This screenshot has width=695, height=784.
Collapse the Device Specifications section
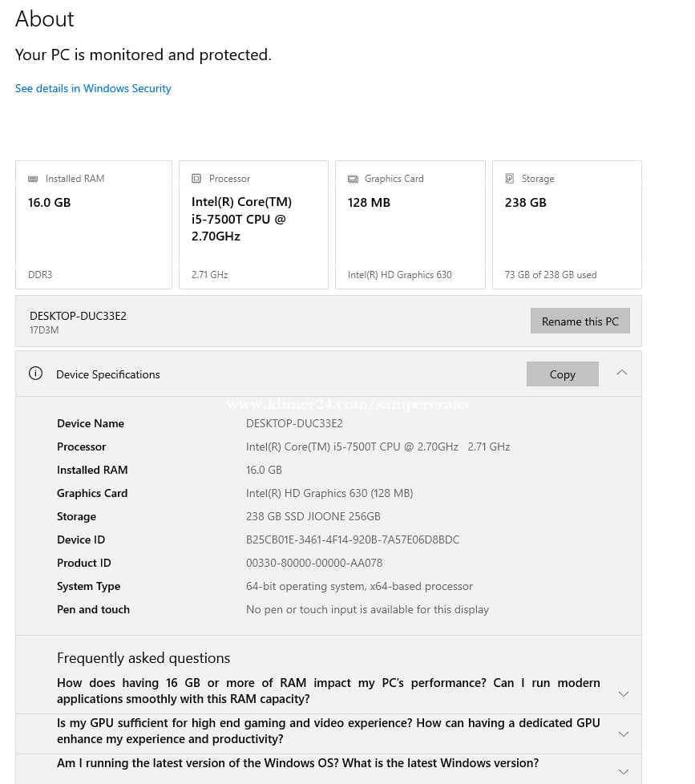click(622, 373)
